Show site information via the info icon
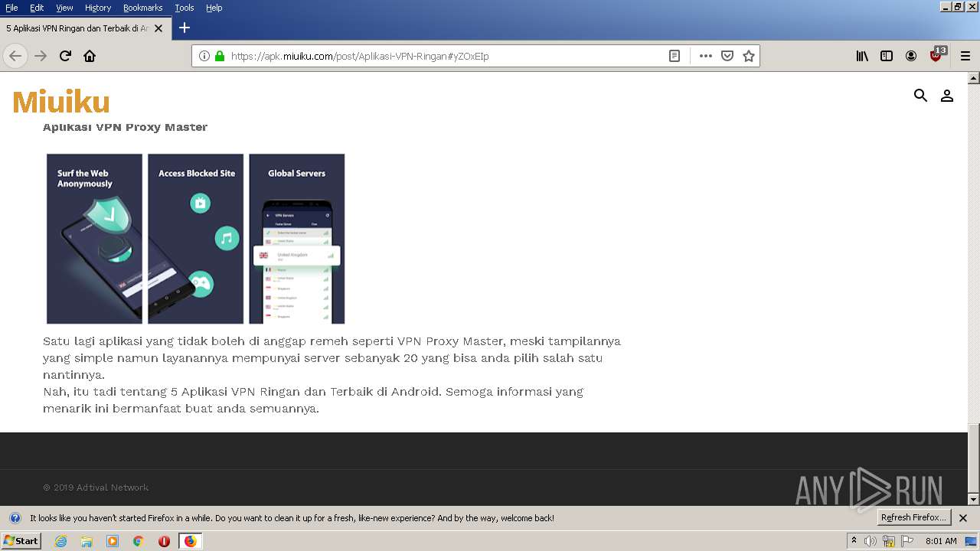 [204, 56]
